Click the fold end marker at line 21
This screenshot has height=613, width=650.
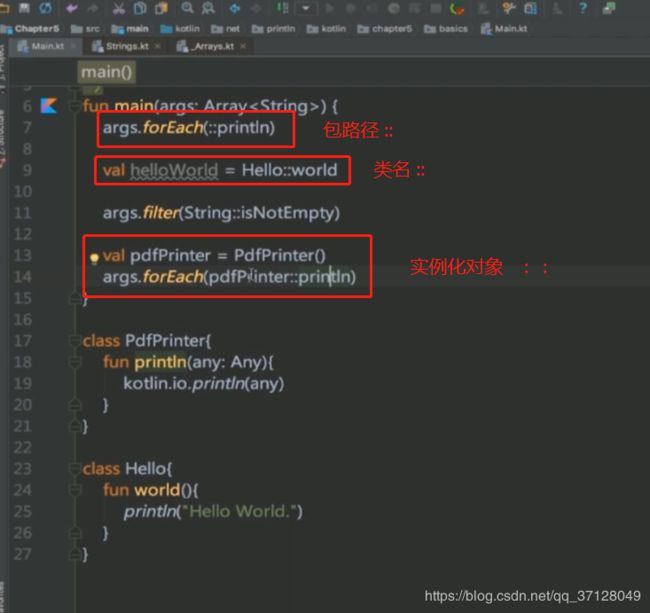click(x=75, y=425)
